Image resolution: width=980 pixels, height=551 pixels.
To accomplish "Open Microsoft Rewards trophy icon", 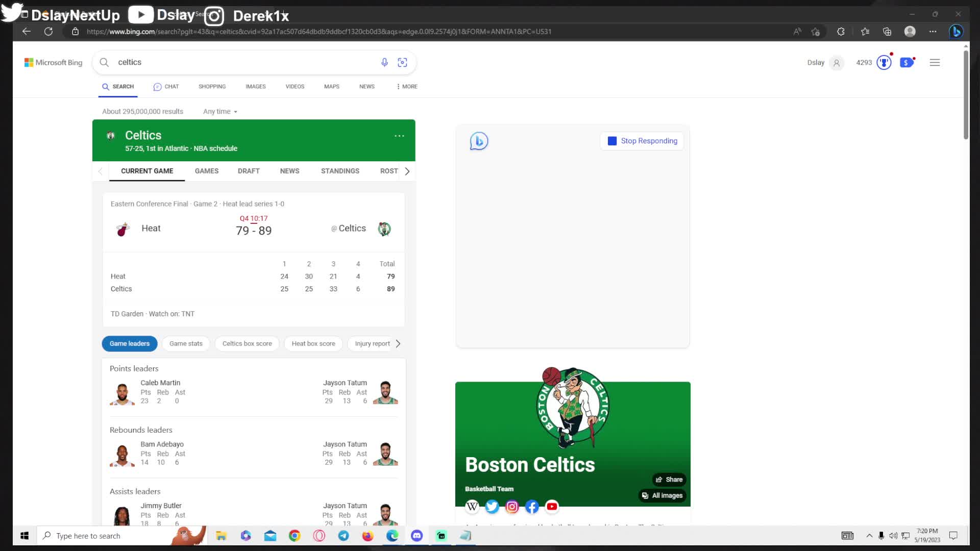I will pyautogui.click(x=884, y=62).
